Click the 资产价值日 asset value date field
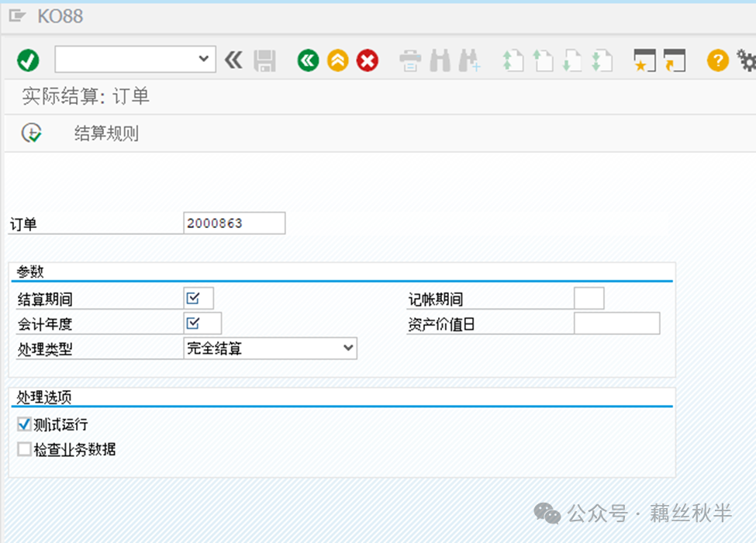 [617, 323]
